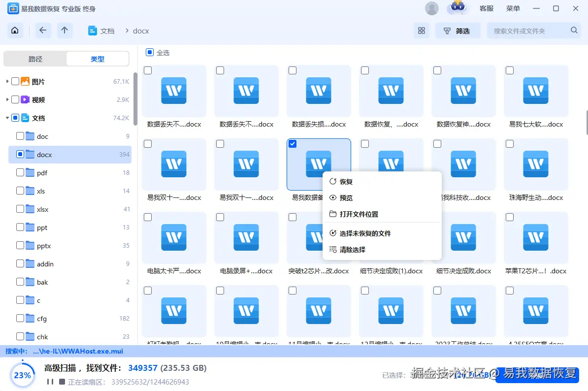Switch to the 路径 tab
This screenshot has height=391, width=588.
point(35,59)
